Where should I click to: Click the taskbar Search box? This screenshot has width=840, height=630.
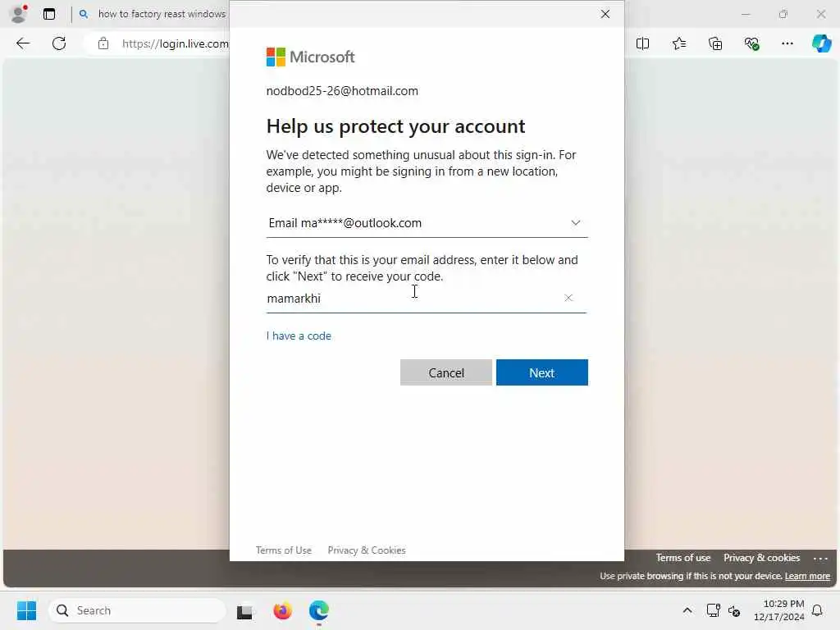tap(137, 610)
